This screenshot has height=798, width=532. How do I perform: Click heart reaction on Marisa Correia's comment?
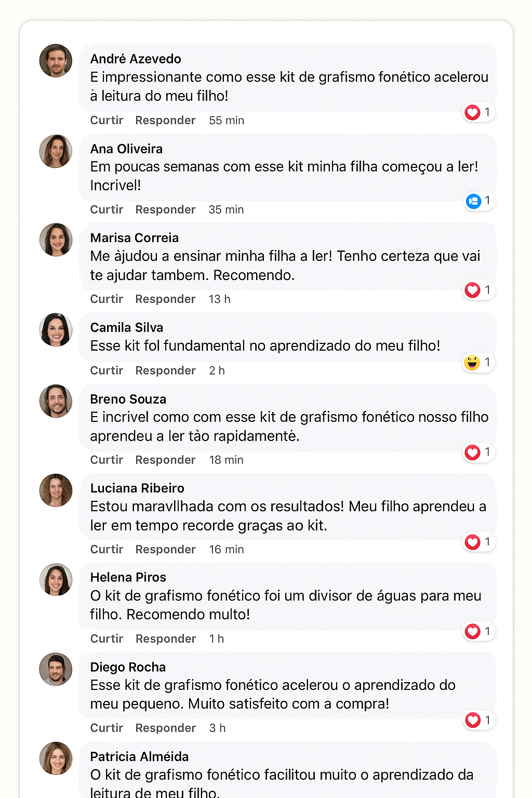472,290
